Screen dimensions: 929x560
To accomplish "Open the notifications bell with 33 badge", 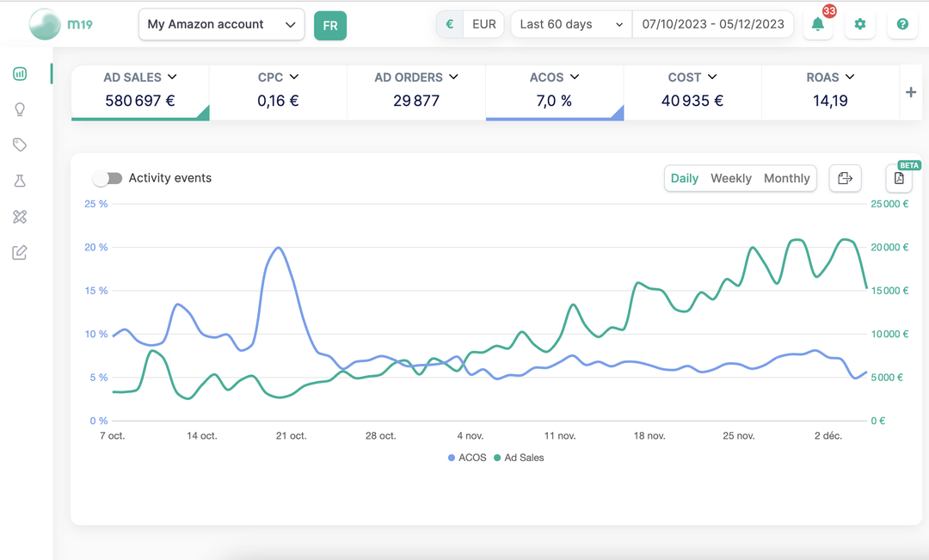I will (x=818, y=25).
